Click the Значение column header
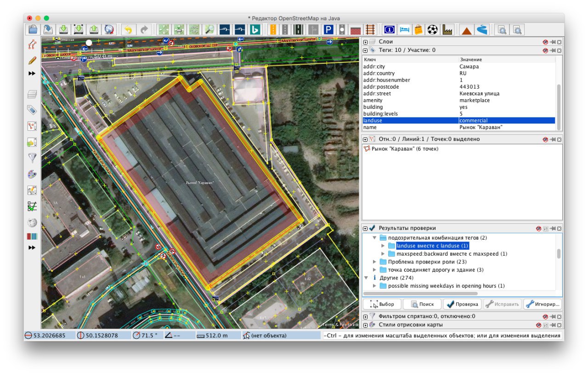The width and height of the screenshot is (588, 375). (507, 60)
